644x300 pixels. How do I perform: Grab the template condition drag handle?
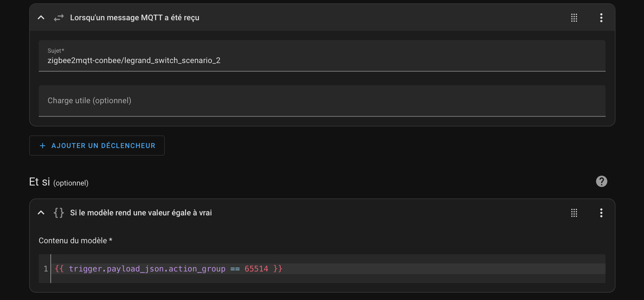(x=574, y=213)
